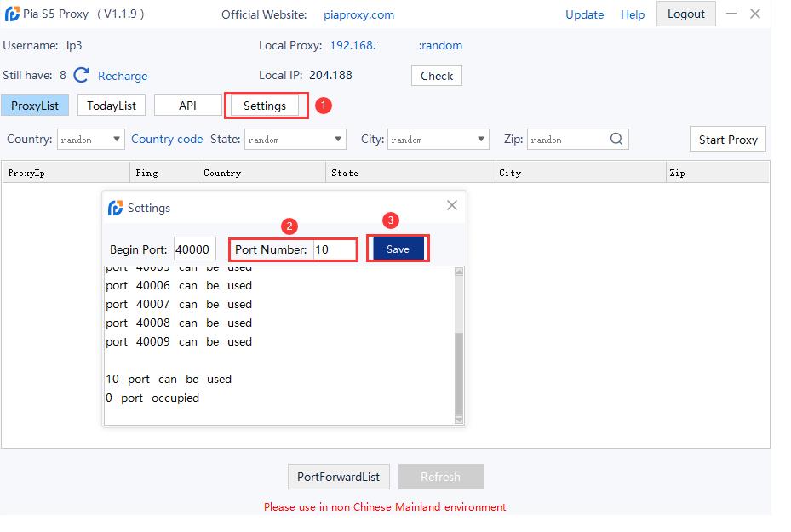791x532 pixels.
Task: Sort by the State column header
Action: pos(410,173)
